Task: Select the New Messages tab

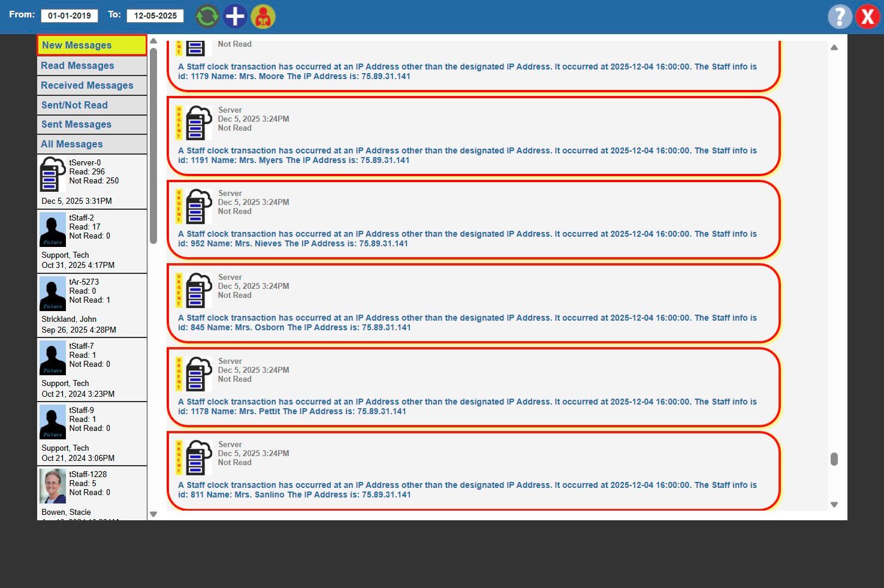Action: coord(92,45)
